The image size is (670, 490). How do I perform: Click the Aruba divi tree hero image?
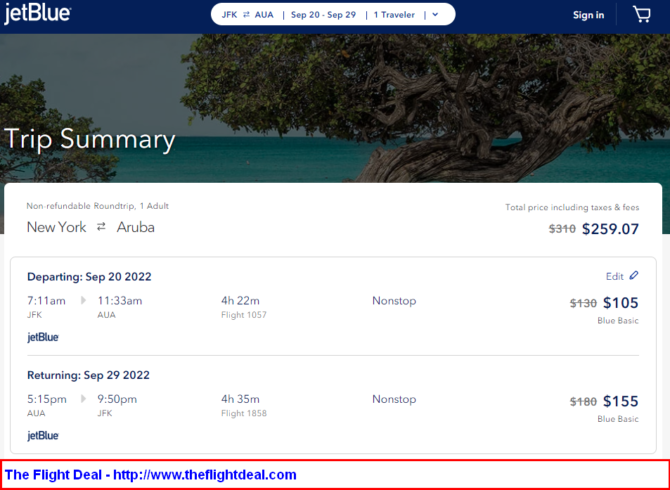pyautogui.click(x=335, y=108)
